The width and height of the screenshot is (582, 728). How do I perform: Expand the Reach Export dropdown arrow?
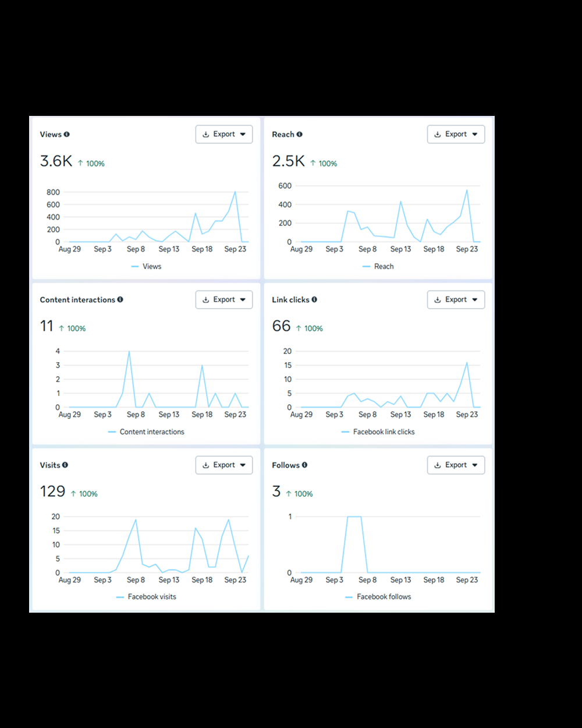tap(474, 134)
